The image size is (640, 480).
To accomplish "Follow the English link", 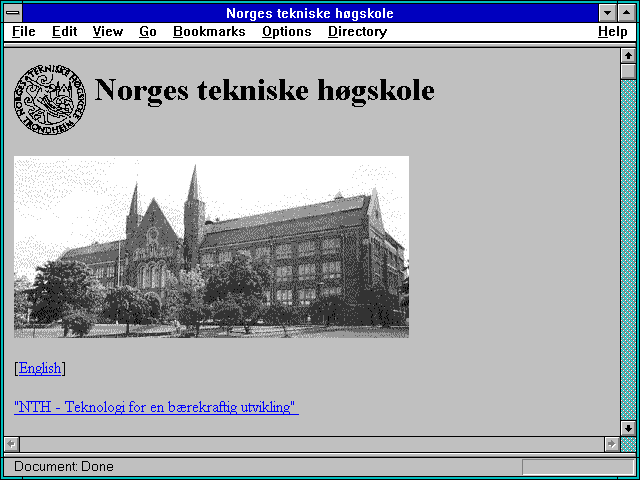I will click(x=40, y=368).
